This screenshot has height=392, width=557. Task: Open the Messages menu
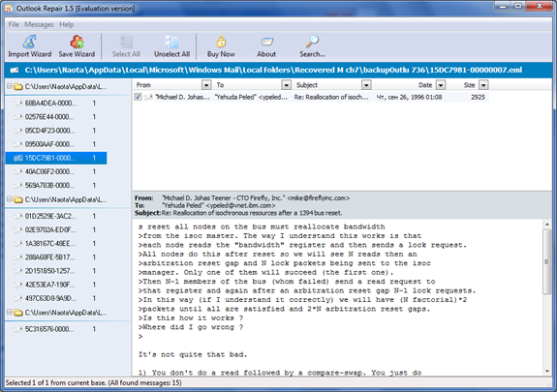39,24
